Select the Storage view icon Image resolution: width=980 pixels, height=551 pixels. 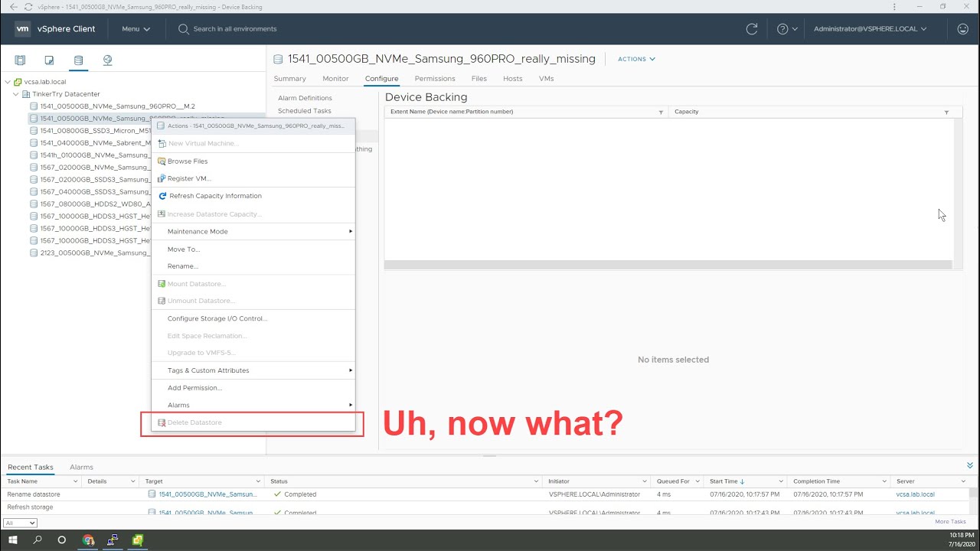point(78,60)
